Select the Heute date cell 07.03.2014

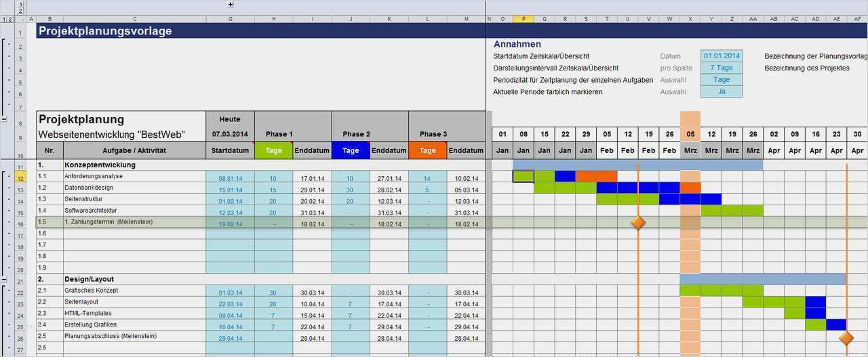point(230,134)
